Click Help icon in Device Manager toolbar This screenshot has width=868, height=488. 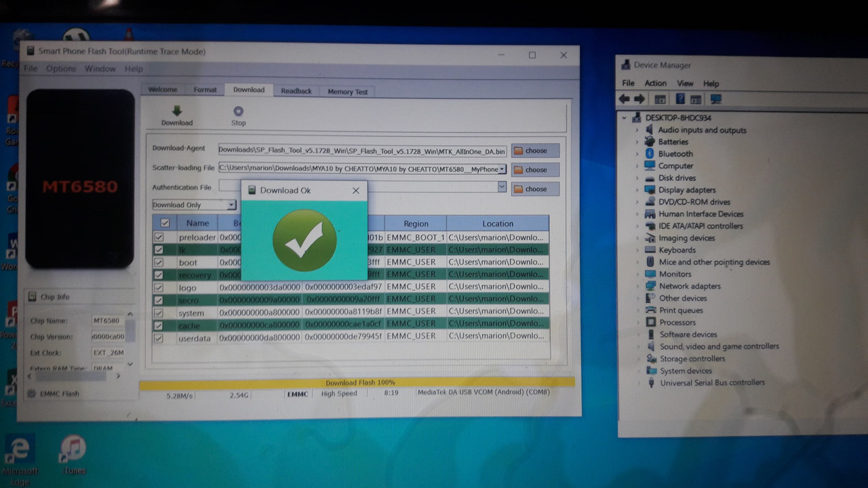click(x=680, y=99)
